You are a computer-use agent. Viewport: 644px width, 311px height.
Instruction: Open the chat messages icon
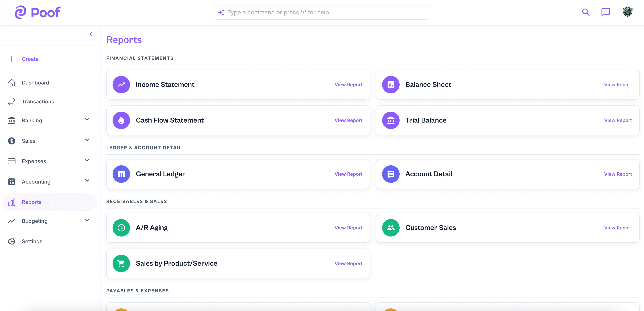(x=606, y=12)
